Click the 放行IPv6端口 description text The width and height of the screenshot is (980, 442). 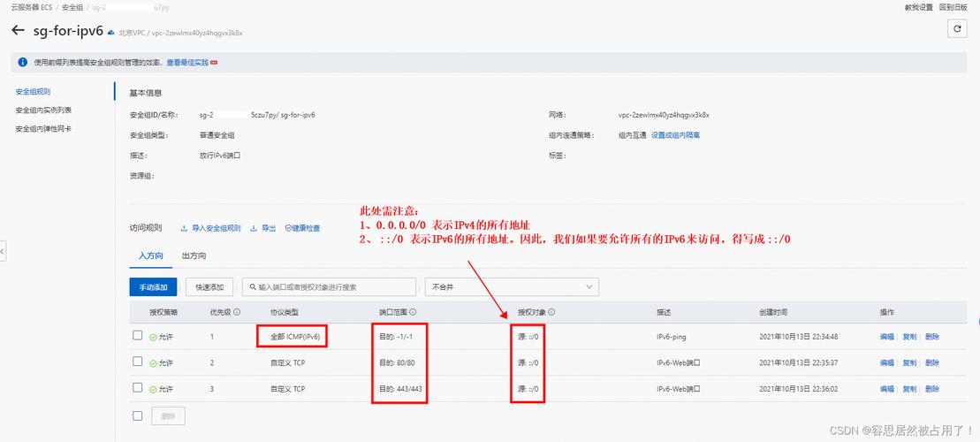tap(220, 155)
